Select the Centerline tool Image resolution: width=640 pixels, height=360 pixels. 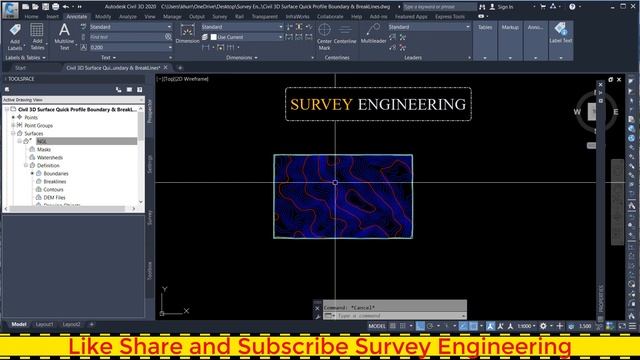[345, 34]
